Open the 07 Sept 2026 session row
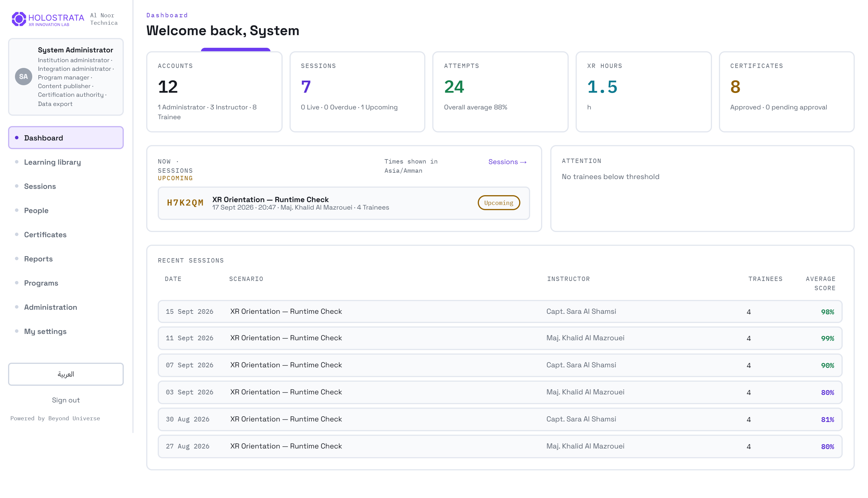Screen dimensions: 868x498 pos(500,365)
